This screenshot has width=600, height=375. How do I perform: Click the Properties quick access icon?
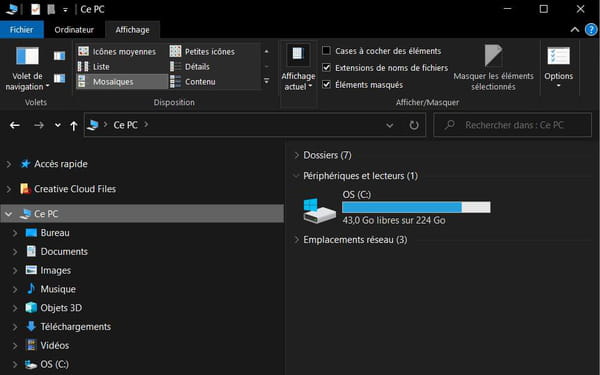tap(36, 9)
